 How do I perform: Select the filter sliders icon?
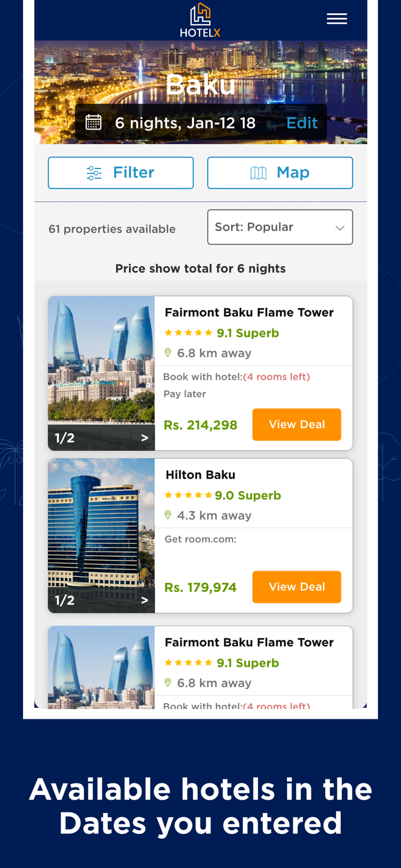[x=94, y=172]
